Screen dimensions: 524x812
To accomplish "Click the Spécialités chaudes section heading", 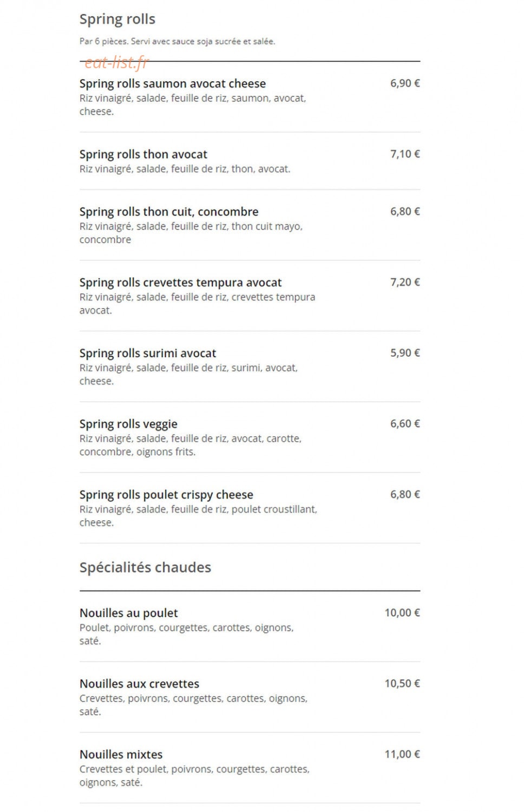I will click(145, 567).
